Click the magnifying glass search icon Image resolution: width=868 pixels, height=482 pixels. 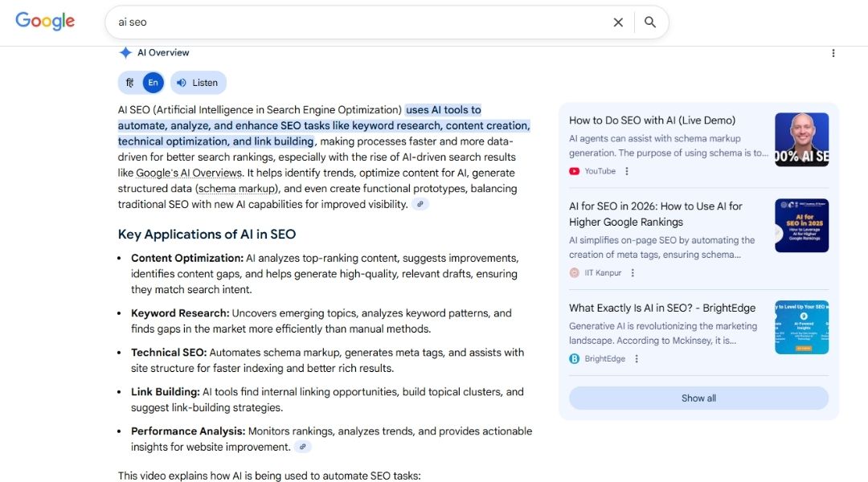click(x=650, y=22)
